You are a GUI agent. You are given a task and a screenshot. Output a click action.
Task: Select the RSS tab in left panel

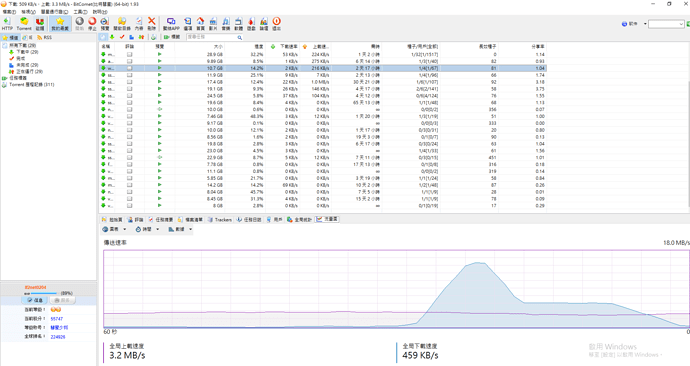tap(44, 38)
